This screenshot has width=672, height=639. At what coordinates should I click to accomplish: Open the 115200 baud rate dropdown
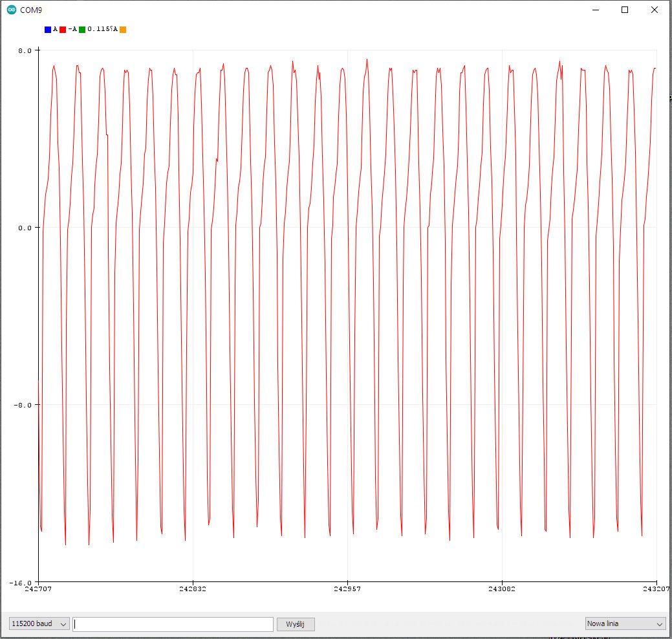click(39, 623)
